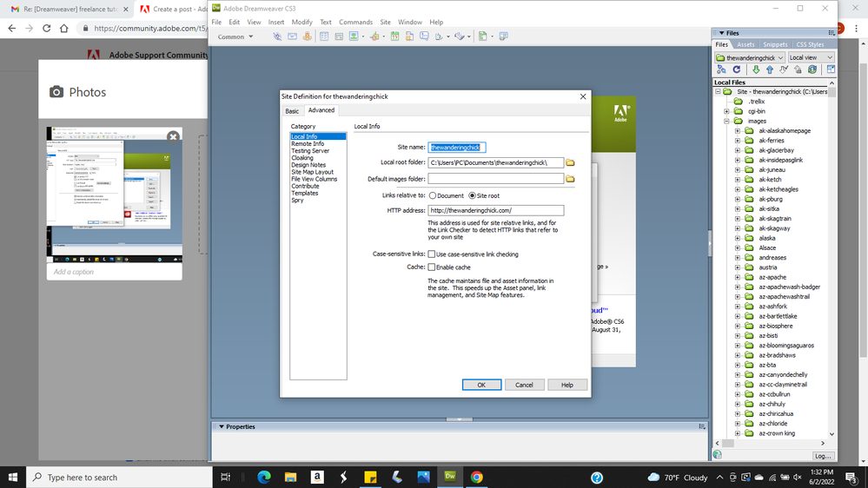The height and width of the screenshot is (488, 868).
Task: Open the Images insert dropdown arrow
Action: coord(363,37)
